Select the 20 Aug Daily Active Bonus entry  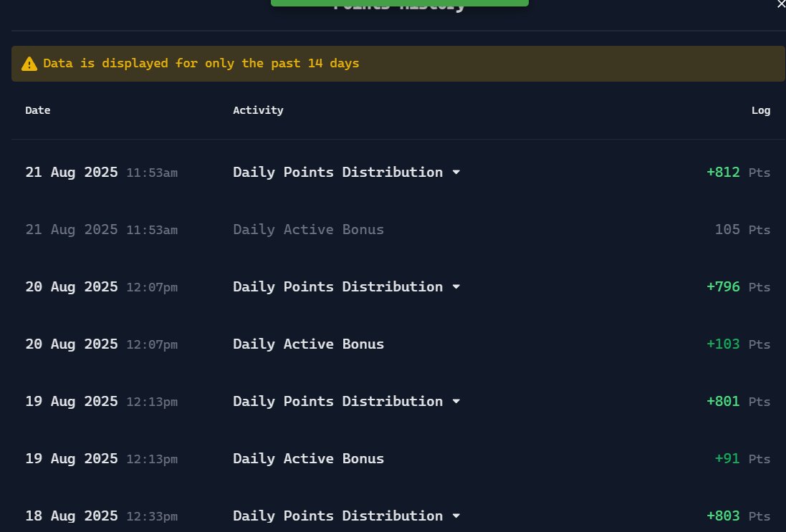click(x=308, y=344)
